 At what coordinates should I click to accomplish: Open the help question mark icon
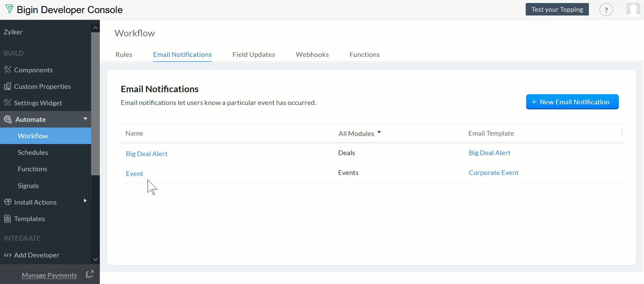coord(606,10)
